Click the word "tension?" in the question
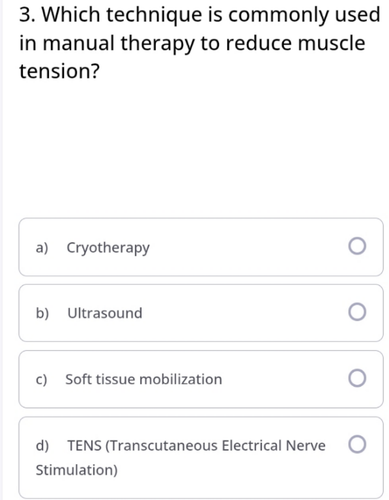The height and width of the screenshot is (500, 389). click(x=59, y=71)
